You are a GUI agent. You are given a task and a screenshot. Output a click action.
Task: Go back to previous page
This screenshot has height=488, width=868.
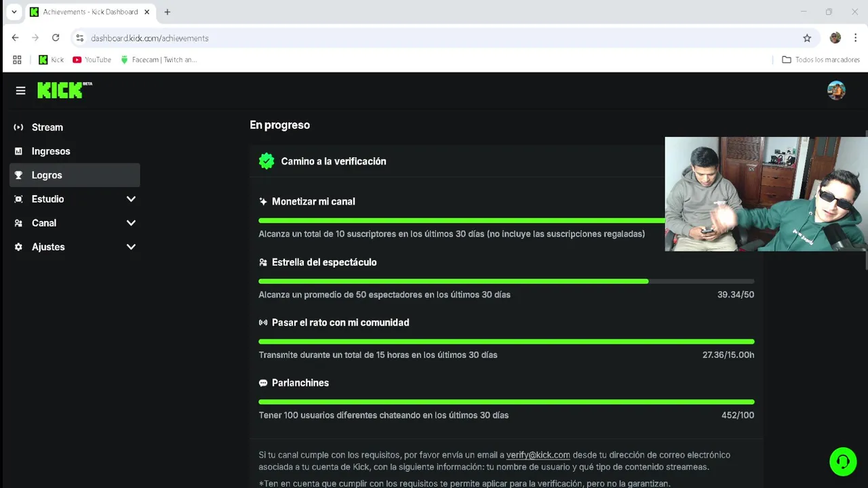click(x=15, y=38)
